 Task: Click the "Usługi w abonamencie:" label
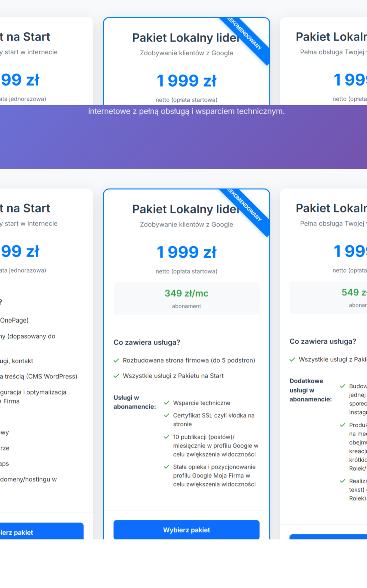[135, 402]
